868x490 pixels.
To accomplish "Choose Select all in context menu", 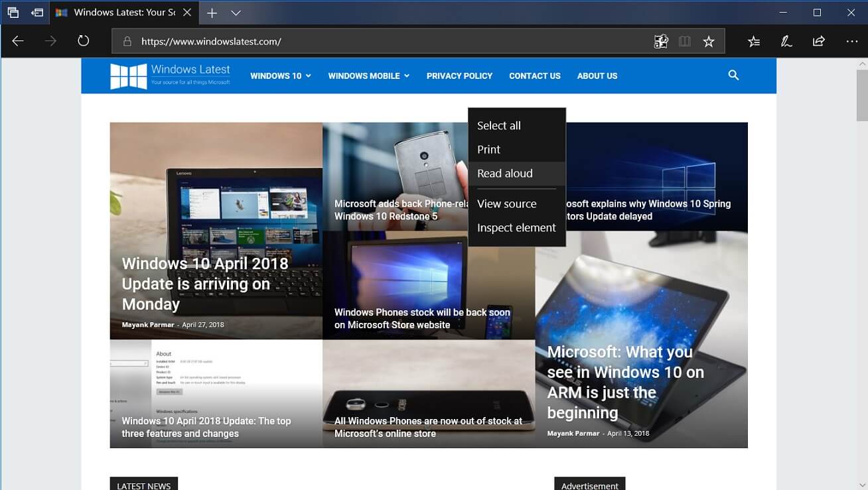I will (517, 125).
